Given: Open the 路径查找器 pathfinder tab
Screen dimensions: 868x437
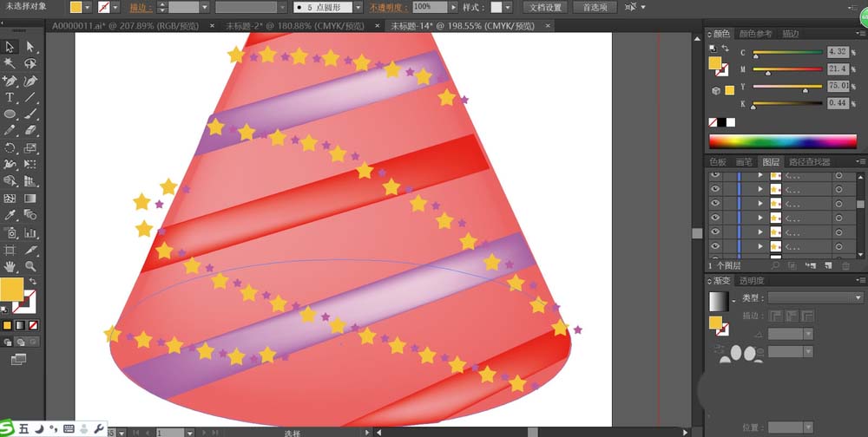Looking at the screenshot, I should [x=809, y=162].
